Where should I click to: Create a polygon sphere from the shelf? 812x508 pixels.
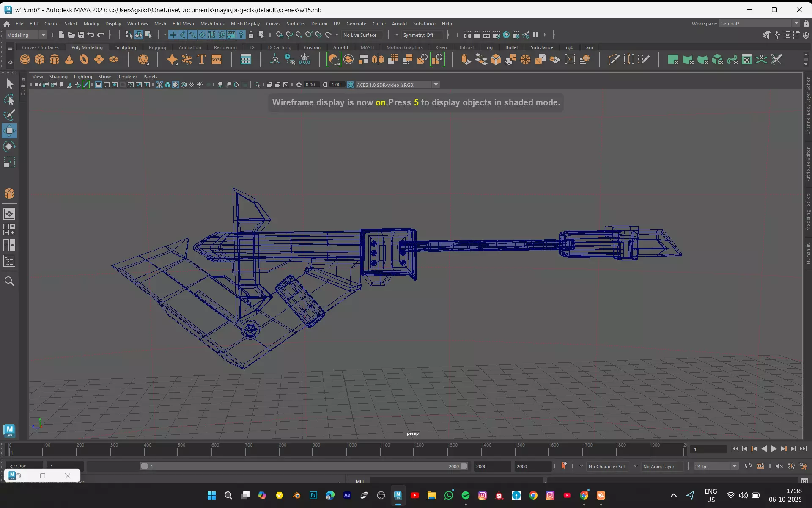pyautogui.click(x=25, y=60)
